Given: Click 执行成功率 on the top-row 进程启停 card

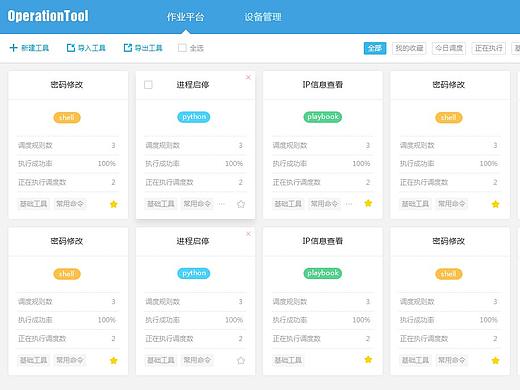Looking at the screenshot, I should click(162, 164).
